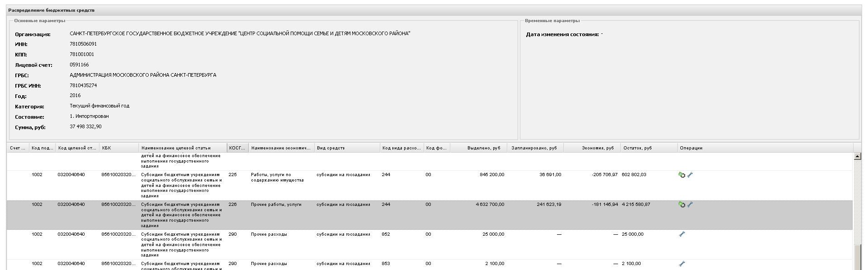Open the wrench tool for row КОСГУ 225
Viewport: 868px width, 270px height.
coord(690,175)
